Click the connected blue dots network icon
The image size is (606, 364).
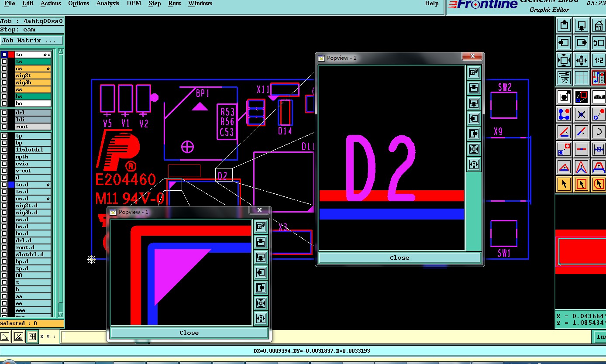564,114
